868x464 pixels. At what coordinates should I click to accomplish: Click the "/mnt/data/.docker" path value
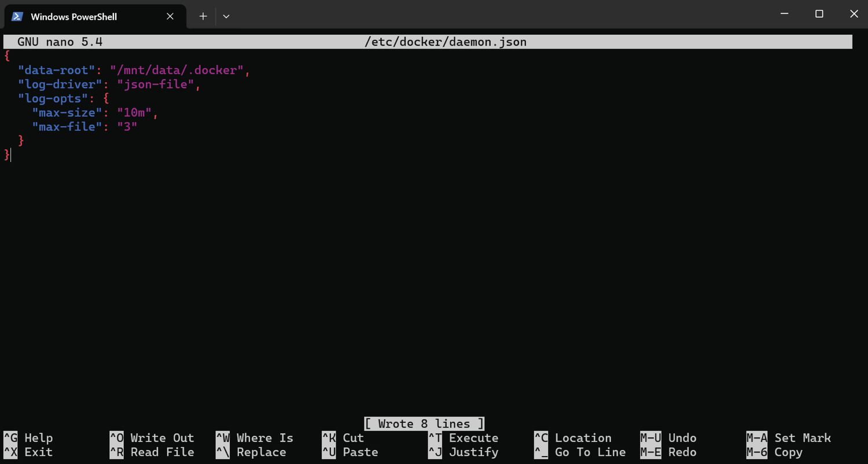click(177, 70)
